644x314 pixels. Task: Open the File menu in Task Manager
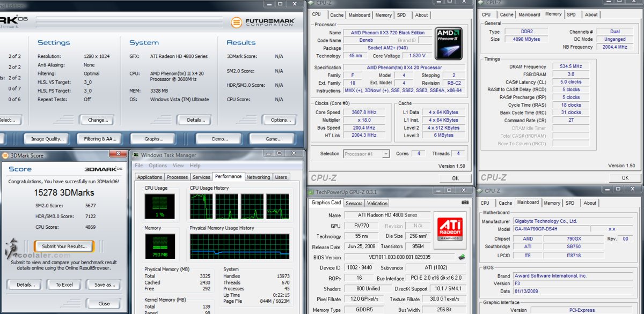(139, 166)
